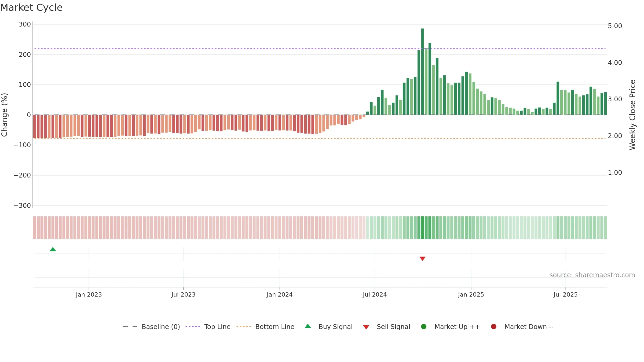
Task: Click the Baseline (0) legend dash icon
Action: click(x=130, y=327)
